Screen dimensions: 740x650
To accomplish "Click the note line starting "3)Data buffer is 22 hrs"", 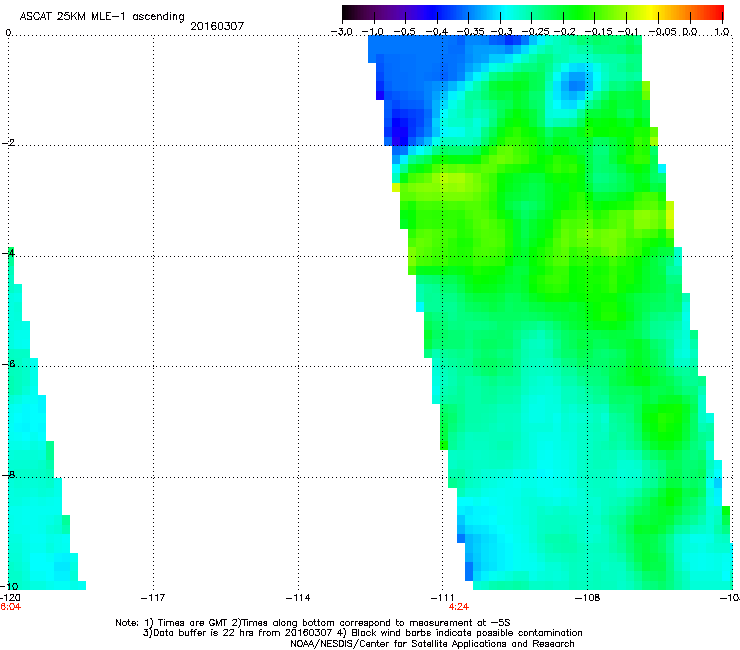I will (x=362, y=633).
